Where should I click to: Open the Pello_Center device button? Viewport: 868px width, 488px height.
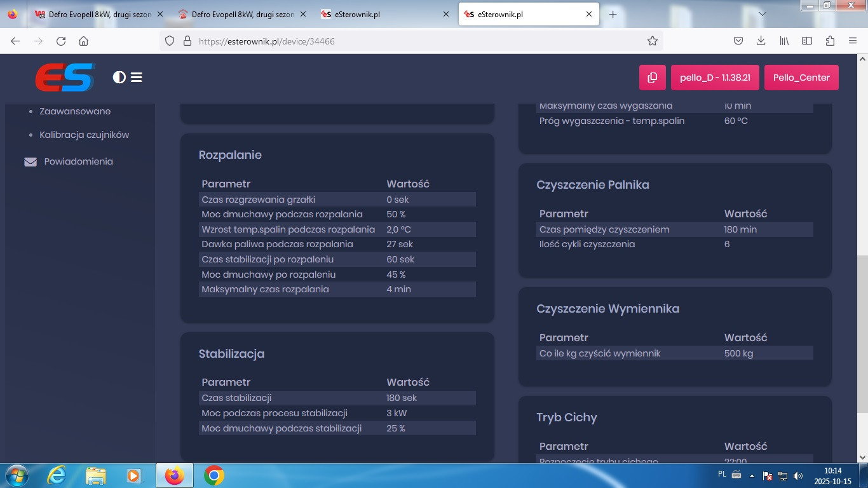[x=801, y=78]
